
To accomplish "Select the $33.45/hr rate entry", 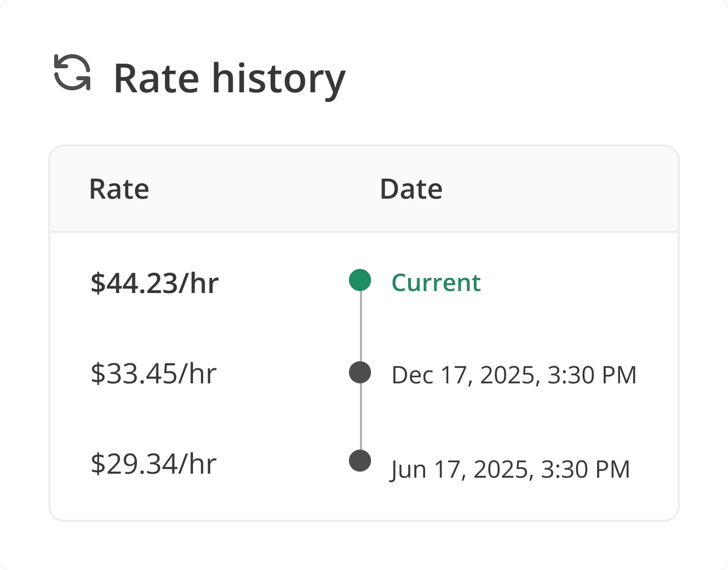I will coord(153,374).
